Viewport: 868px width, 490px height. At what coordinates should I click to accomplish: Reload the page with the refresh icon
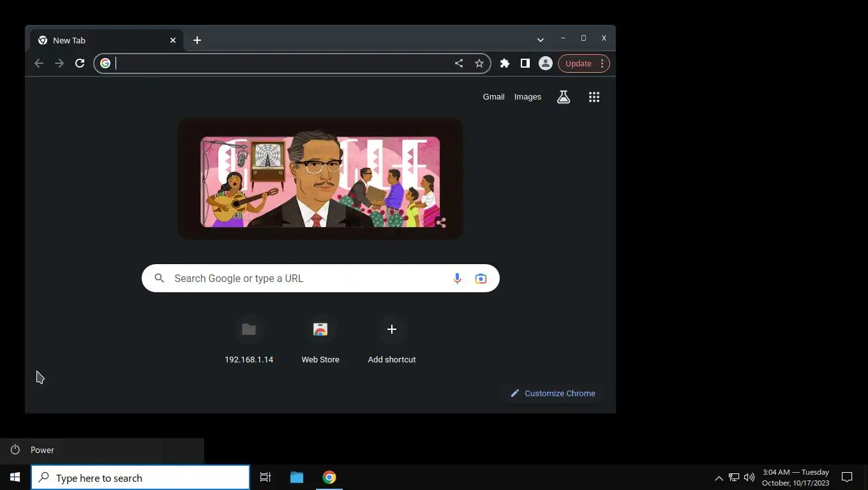tap(80, 63)
